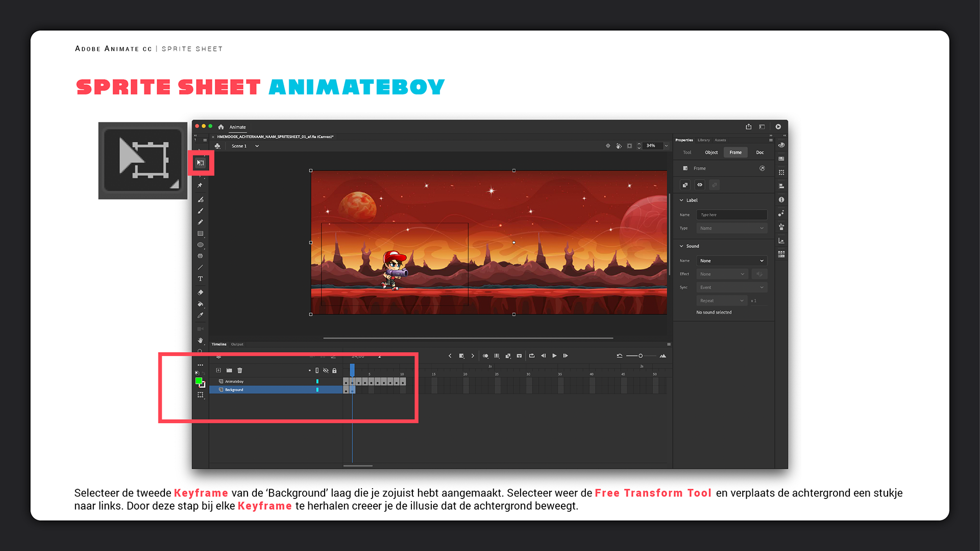Select the Free Transform tool

pyautogui.click(x=201, y=163)
